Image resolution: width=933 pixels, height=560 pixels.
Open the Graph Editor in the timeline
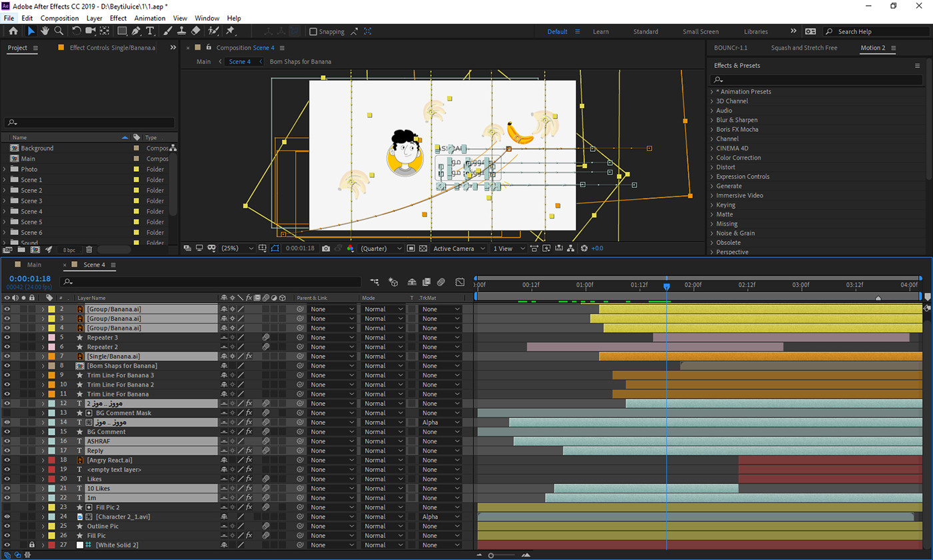(460, 282)
